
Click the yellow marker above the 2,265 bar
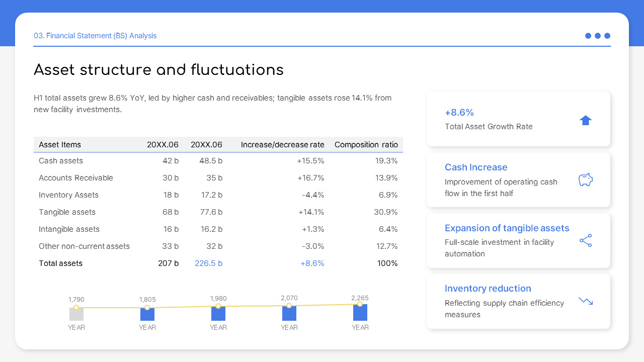click(360, 305)
